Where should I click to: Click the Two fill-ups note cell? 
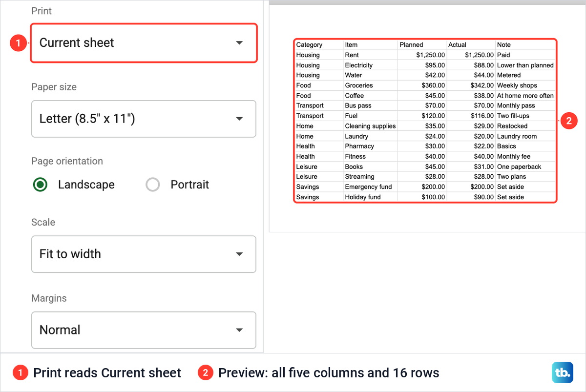525,116
